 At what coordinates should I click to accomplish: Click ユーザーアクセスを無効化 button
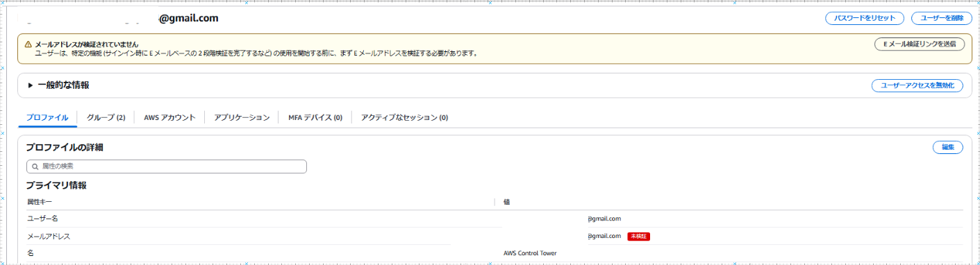(x=917, y=85)
